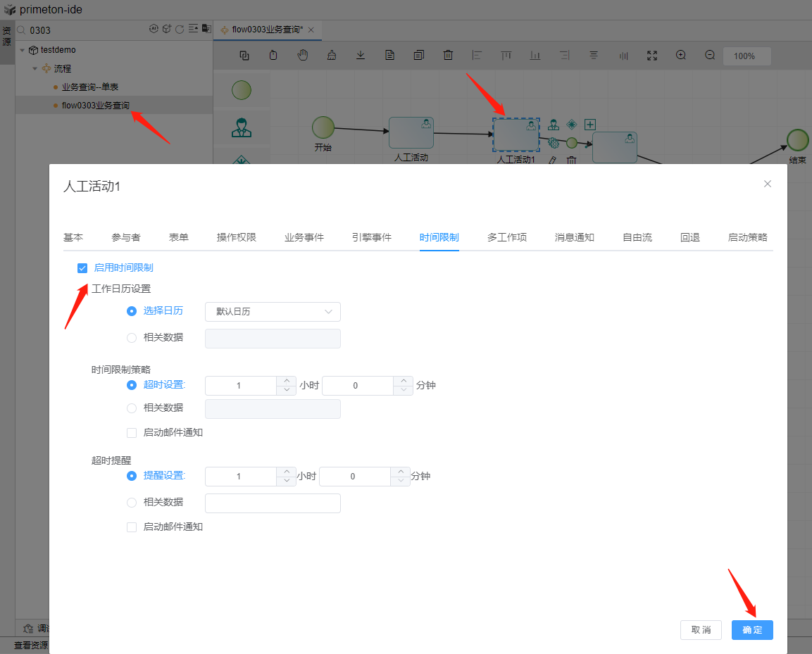This screenshot has height=654, width=812.
Task: Switch to the 参与者 tab
Action: pyautogui.click(x=125, y=238)
